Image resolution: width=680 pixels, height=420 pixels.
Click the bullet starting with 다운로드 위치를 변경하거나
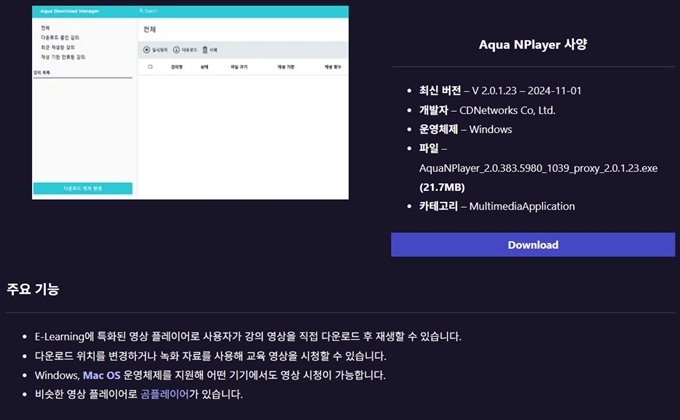pos(210,356)
